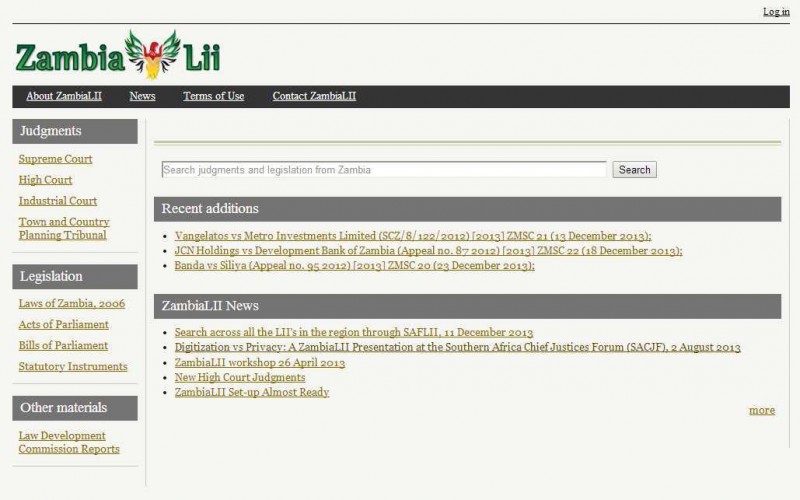Open Law Development Commission Reports
800x500 pixels.
tap(68, 443)
